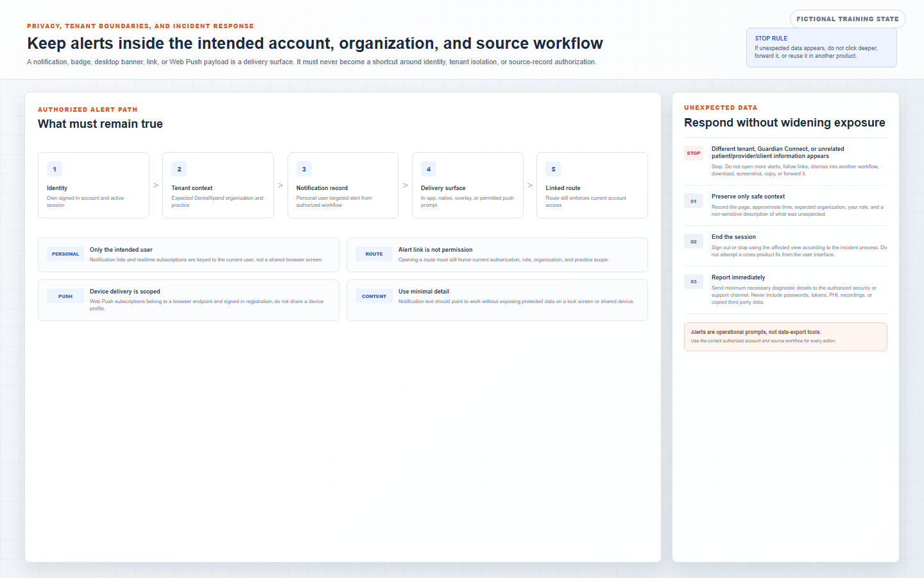This screenshot has height=578, width=924.
Task: Select 'Only the intended user' heading
Action: 121,250
